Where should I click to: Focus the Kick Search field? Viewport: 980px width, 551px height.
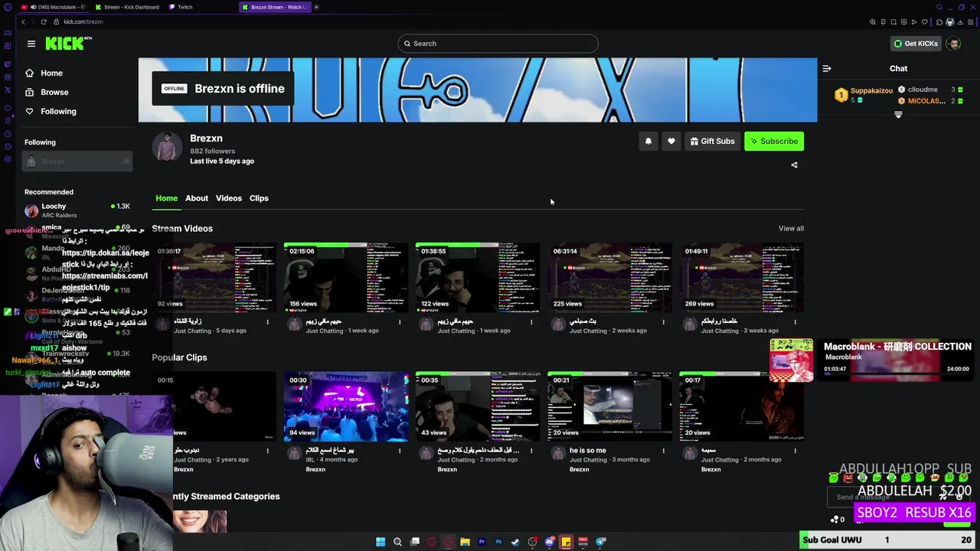498,44
